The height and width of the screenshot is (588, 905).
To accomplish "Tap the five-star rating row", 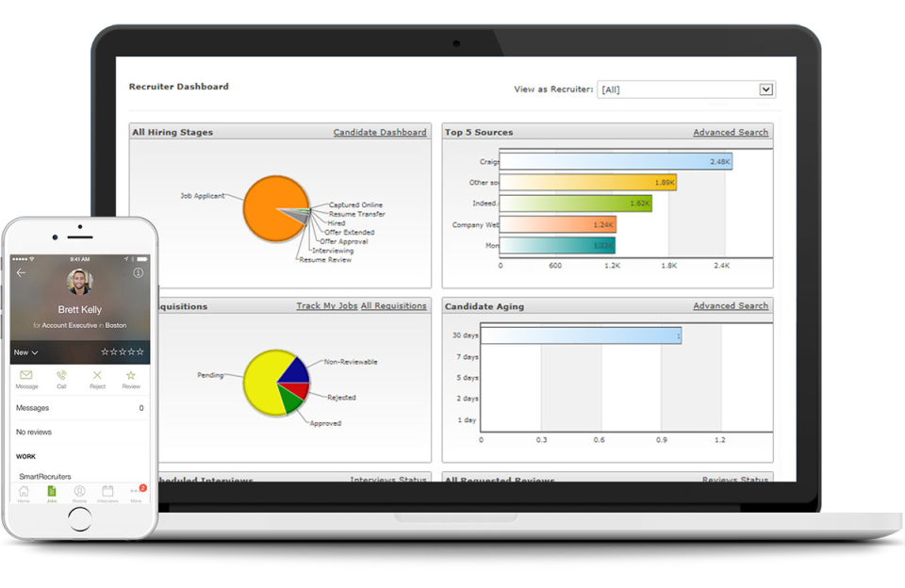I will [123, 351].
